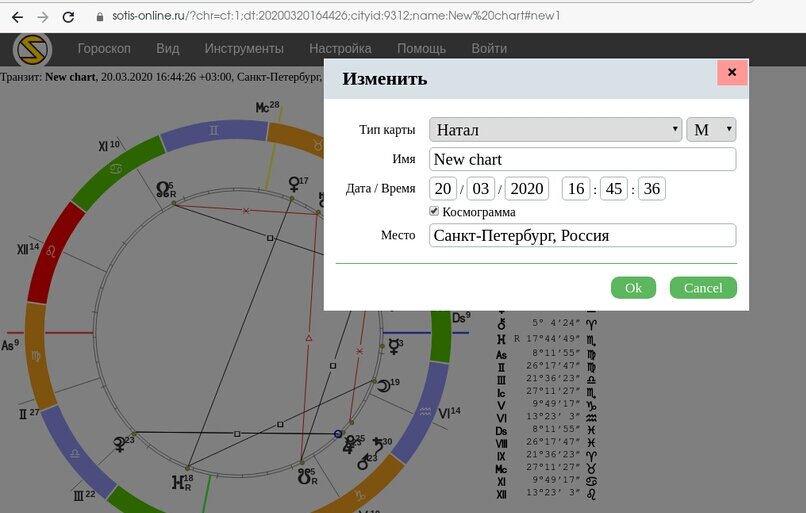Click the Aquarius symbol on blue right segment
The width and height of the screenshot is (806, 513).
pos(425,411)
